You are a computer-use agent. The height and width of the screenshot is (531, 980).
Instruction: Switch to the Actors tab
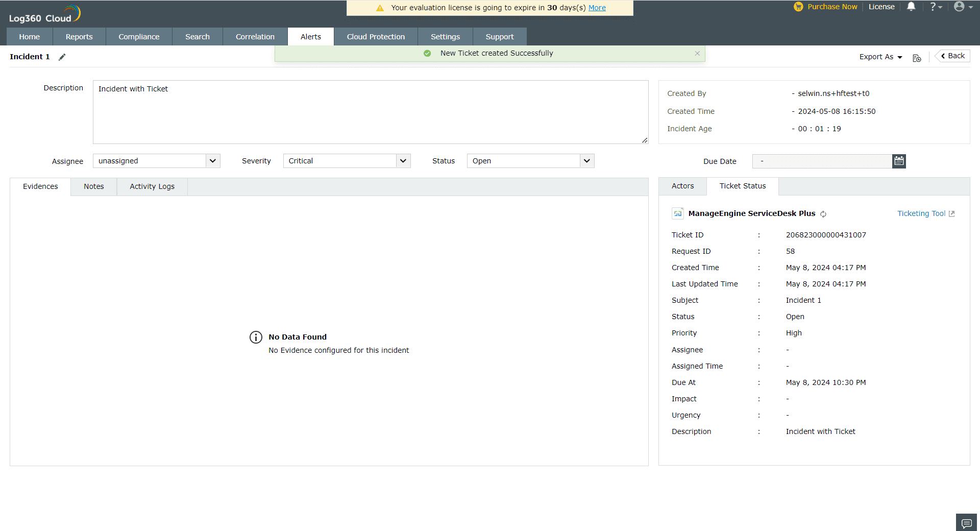click(682, 186)
